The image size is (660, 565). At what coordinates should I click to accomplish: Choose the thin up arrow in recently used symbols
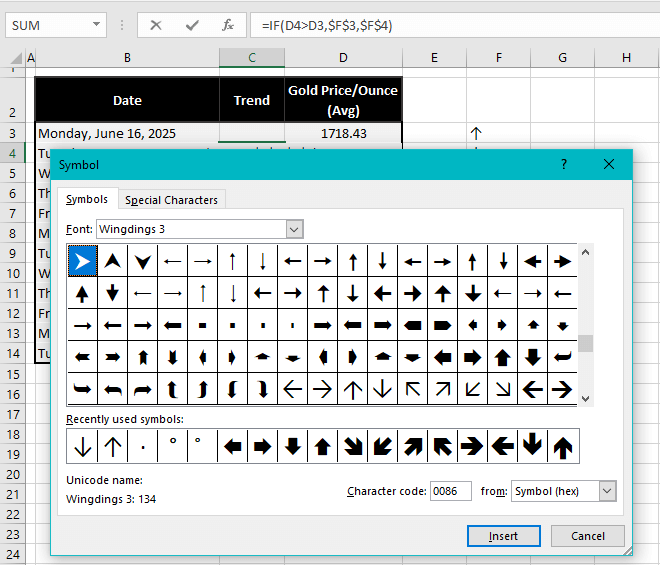112,446
